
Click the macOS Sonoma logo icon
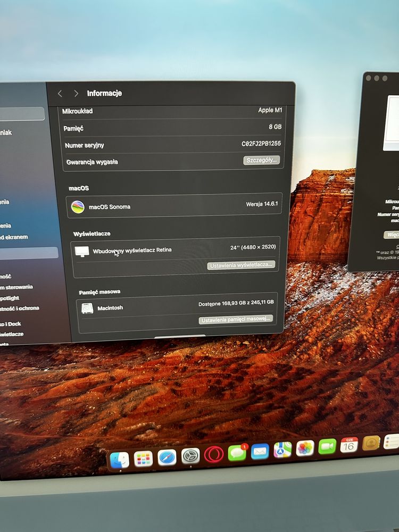coord(78,206)
